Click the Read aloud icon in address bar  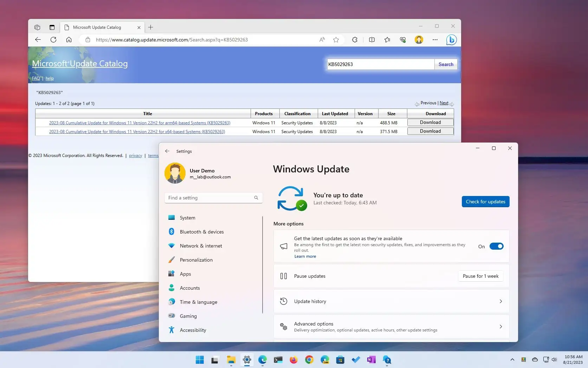322,40
